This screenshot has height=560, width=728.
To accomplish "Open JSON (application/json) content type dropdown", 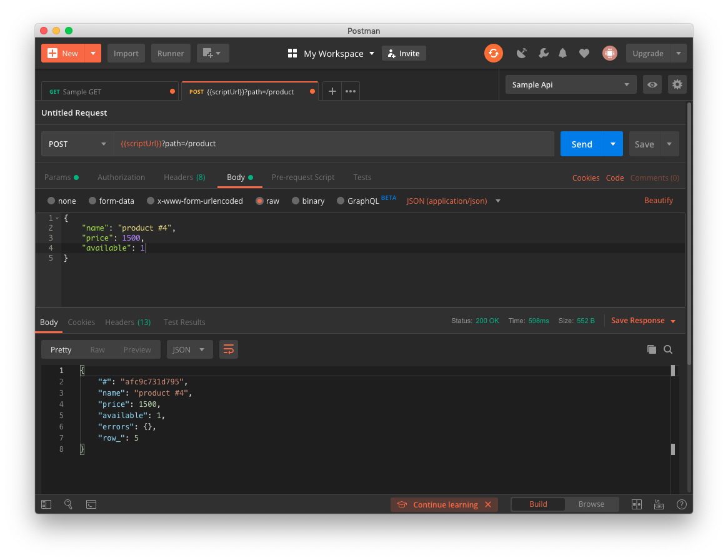I will coord(453,201).
